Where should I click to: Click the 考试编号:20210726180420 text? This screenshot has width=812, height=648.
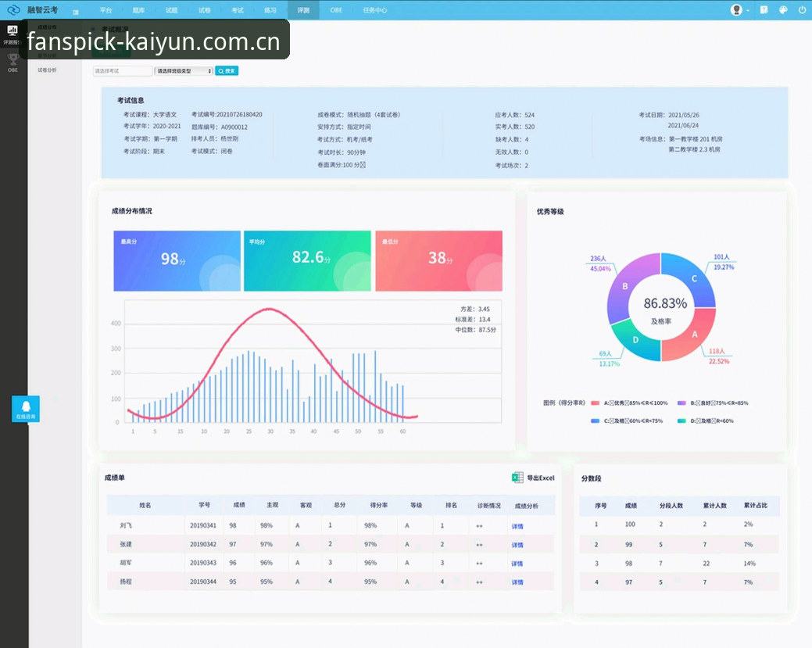click(x=227, y=114)
